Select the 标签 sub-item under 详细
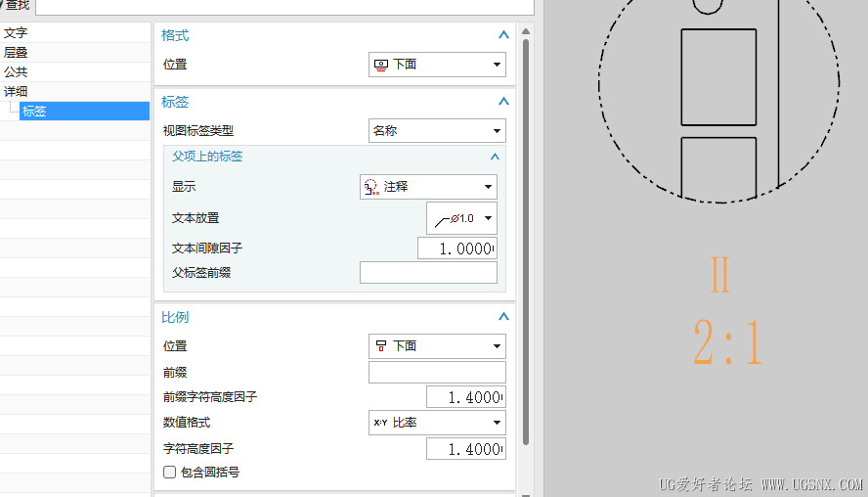 tap(84, 111)
